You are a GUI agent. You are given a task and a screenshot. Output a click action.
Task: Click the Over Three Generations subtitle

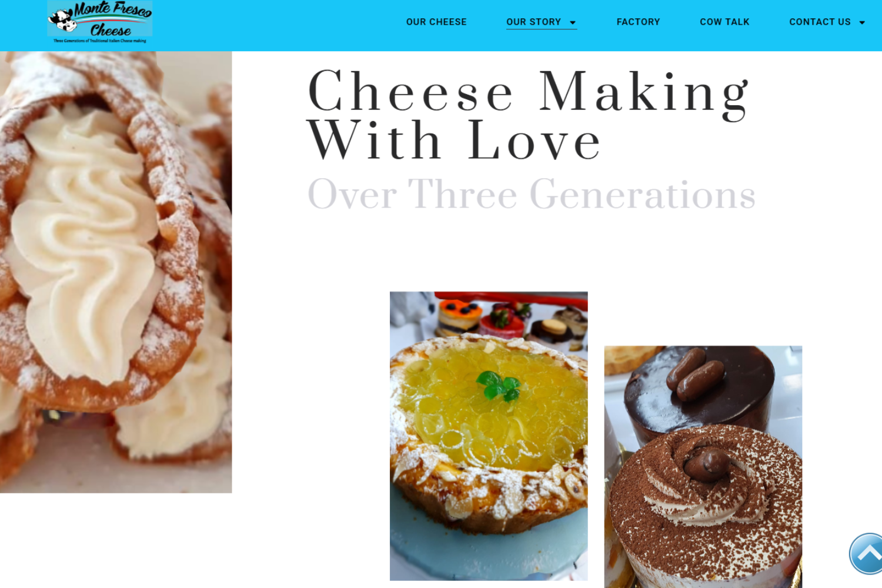(x=532, y=194)
